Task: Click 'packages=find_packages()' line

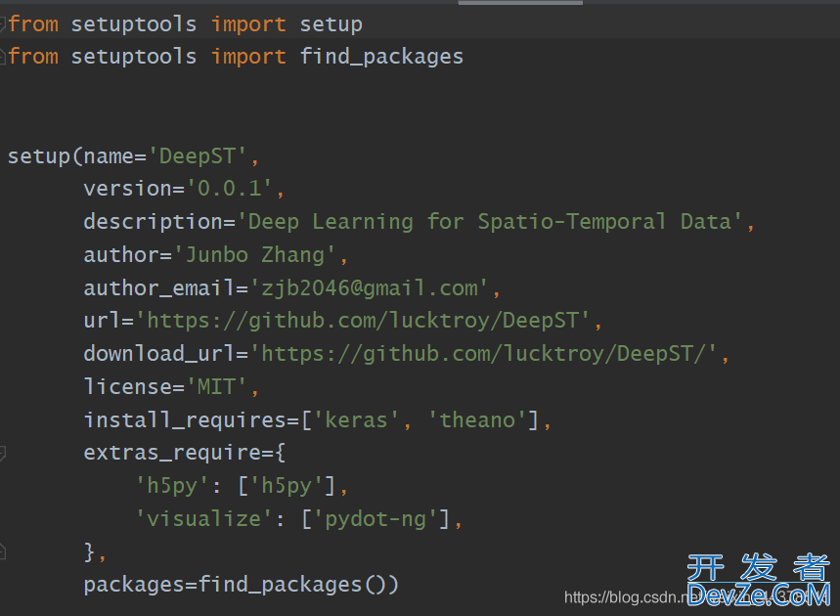Action: point(242,585)
